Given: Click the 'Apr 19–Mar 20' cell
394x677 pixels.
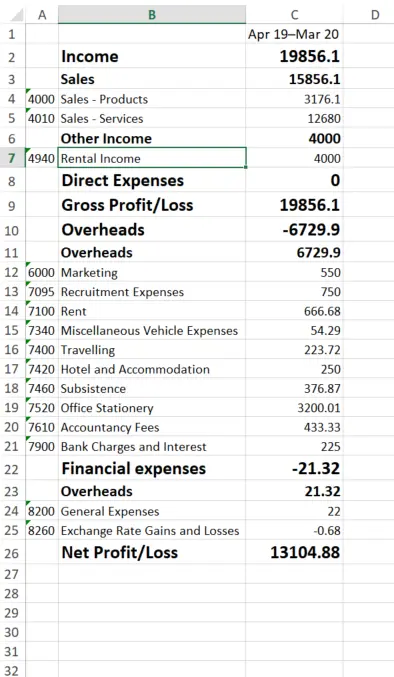Looking at the screenshot, I should 294,34.
